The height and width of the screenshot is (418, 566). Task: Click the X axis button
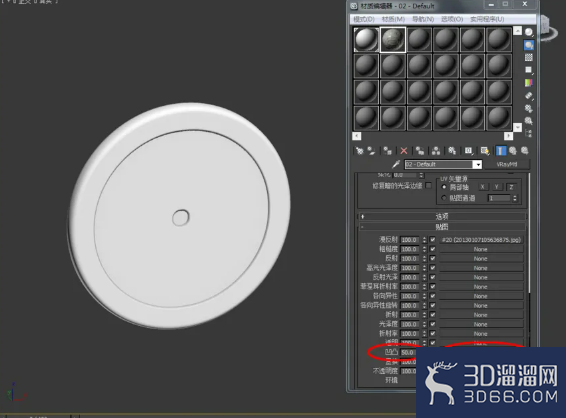coord(483,187)
